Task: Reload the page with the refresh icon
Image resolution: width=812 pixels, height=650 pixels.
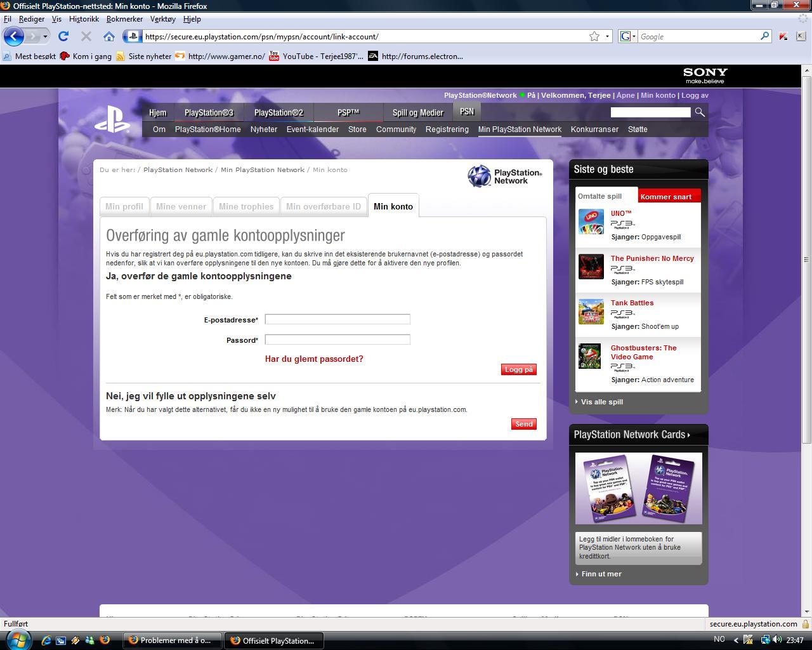Action: click(x=63, y=36)
